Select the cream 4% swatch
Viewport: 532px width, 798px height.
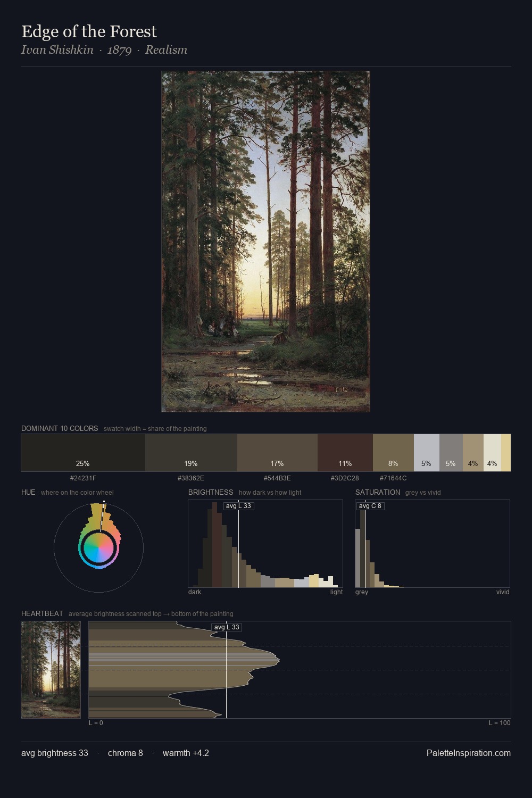(492, 453)
